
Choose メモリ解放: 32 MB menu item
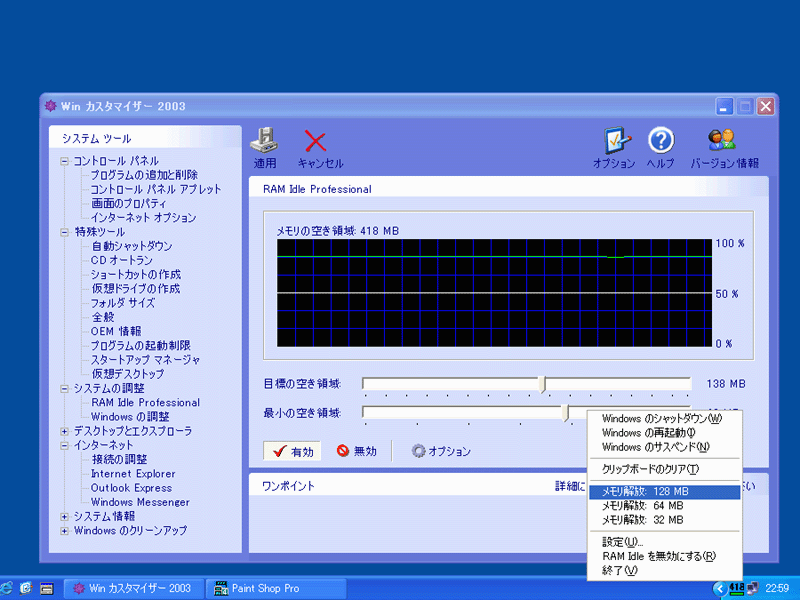coord(664,520)
